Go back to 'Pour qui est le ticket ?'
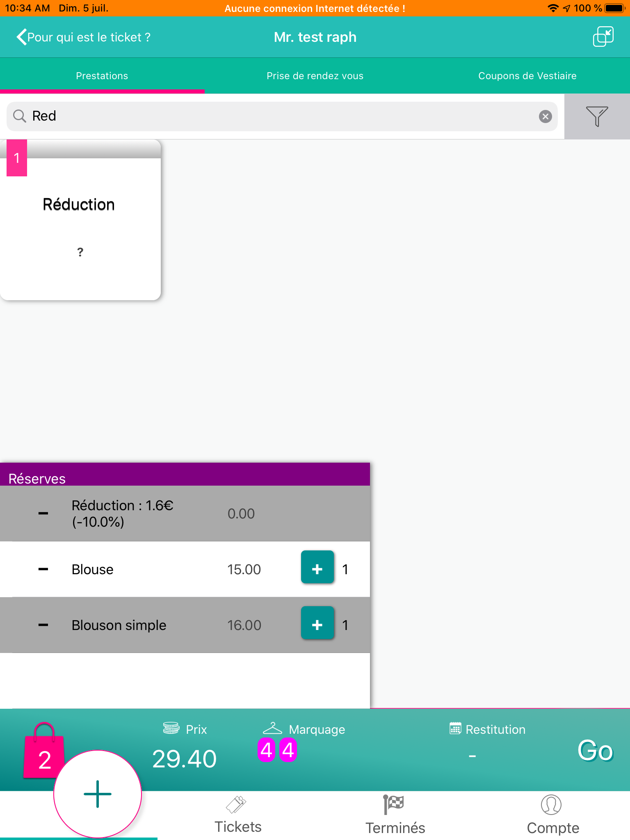This screenshot has height=840, width=630. tap(83, 37)
